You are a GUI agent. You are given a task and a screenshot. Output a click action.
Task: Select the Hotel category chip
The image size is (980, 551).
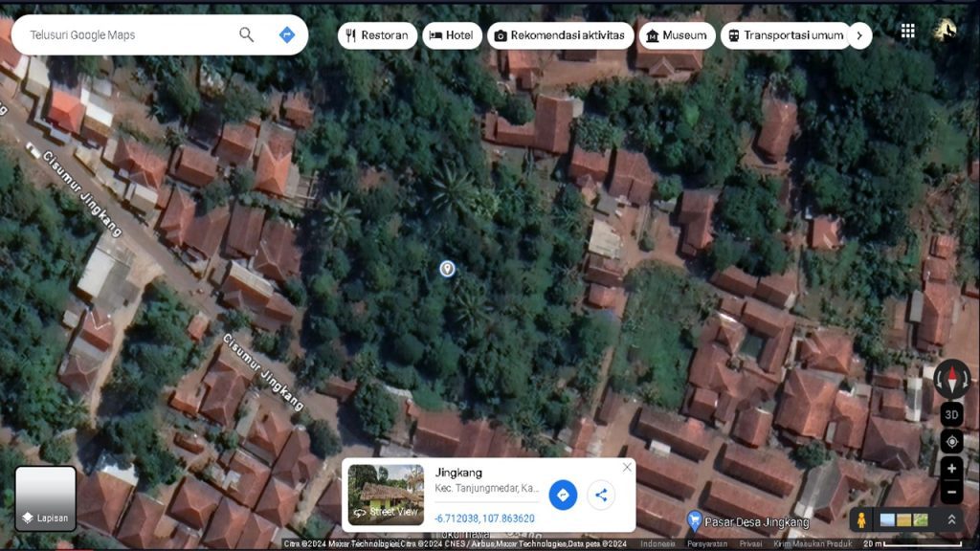point(451,35)
